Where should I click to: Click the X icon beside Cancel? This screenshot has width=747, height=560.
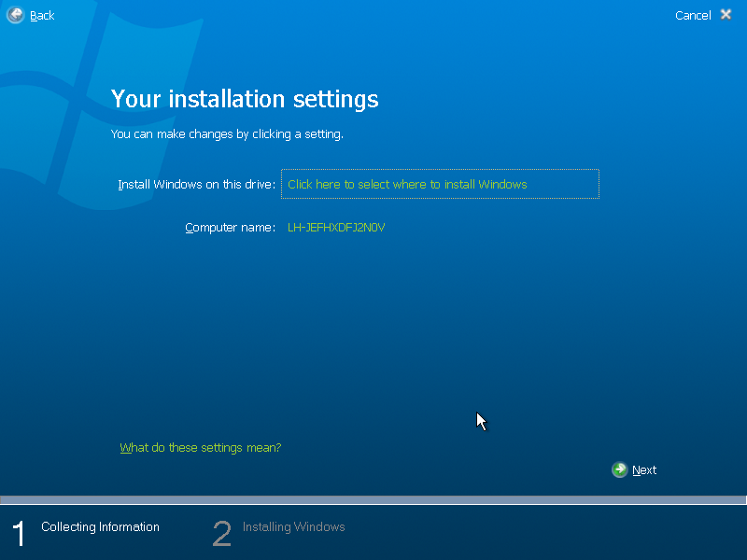(x=726, y=15)
